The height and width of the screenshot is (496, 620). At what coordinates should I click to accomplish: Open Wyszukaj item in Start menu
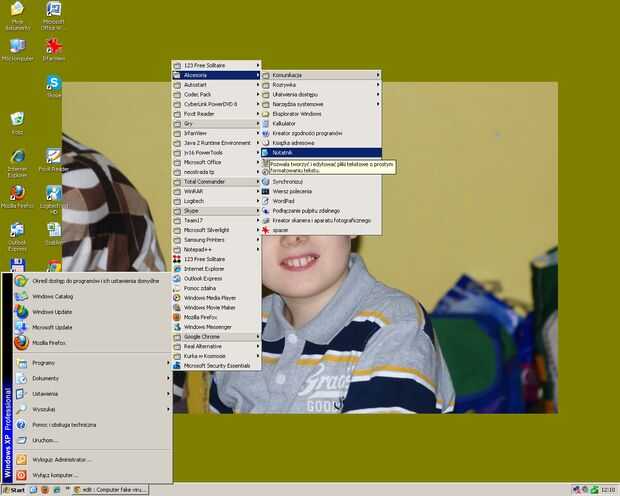[92, 409]
